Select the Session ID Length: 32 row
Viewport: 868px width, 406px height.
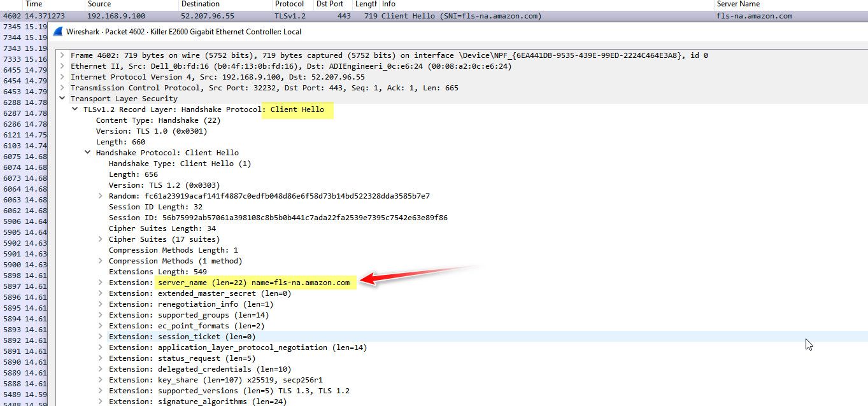[x=156, y=207]
